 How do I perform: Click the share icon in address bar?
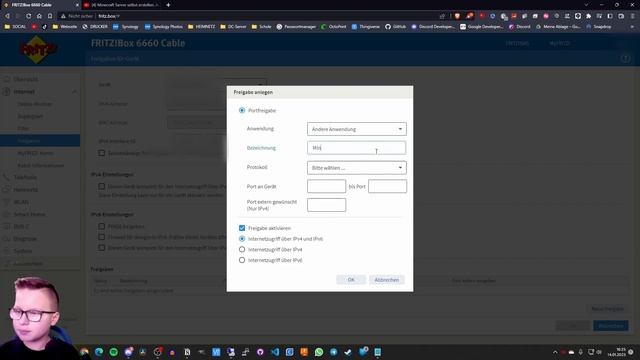tap(442, 16)
